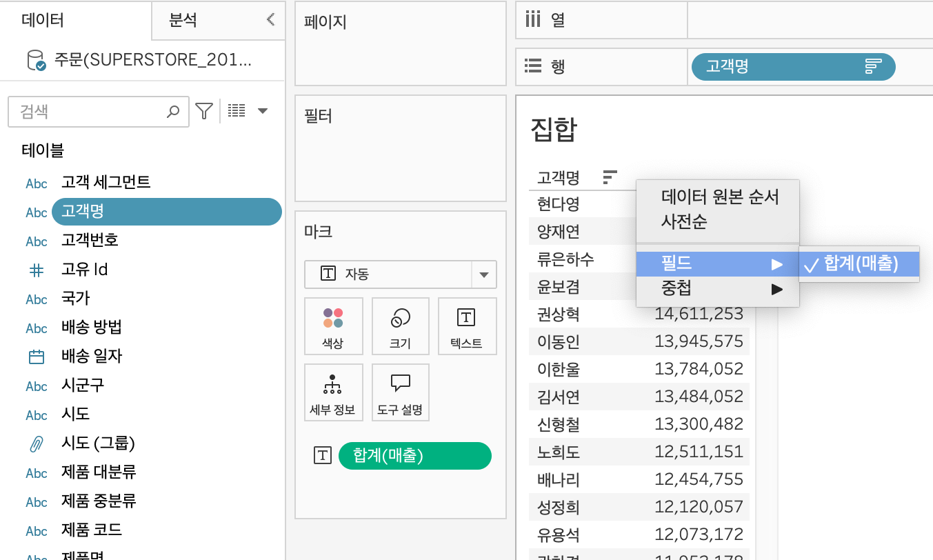This screenshot has width=933, height=560.
Task: Select the 배송 방법 field
Action: 92,328
